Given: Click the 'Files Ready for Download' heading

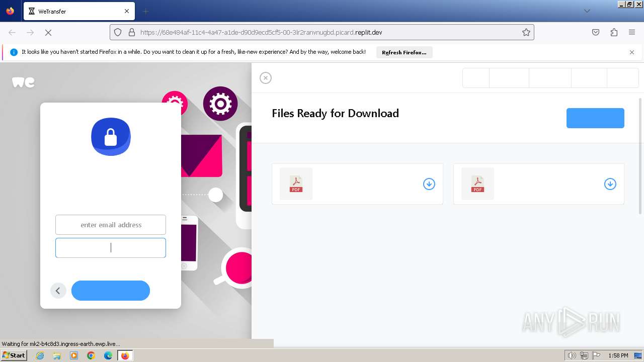Looking at the screenshot, I should pos(335,113).
